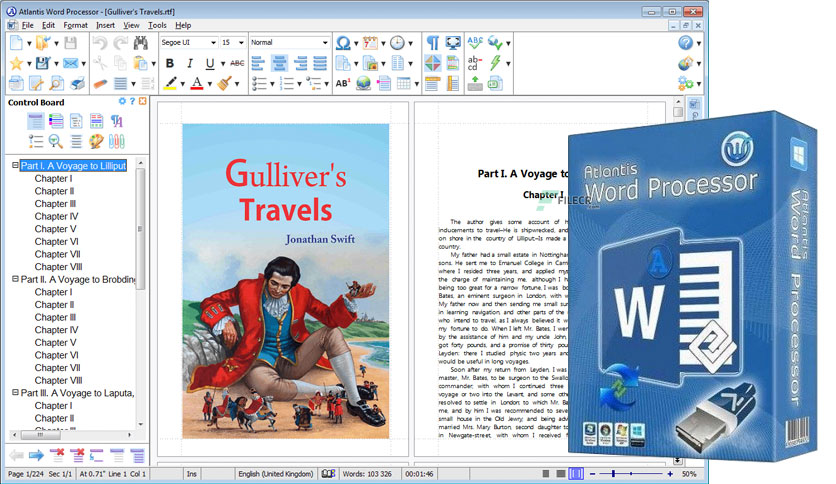
Task: Toggle Underline formatting button
Action: click(x=210, y=63)
